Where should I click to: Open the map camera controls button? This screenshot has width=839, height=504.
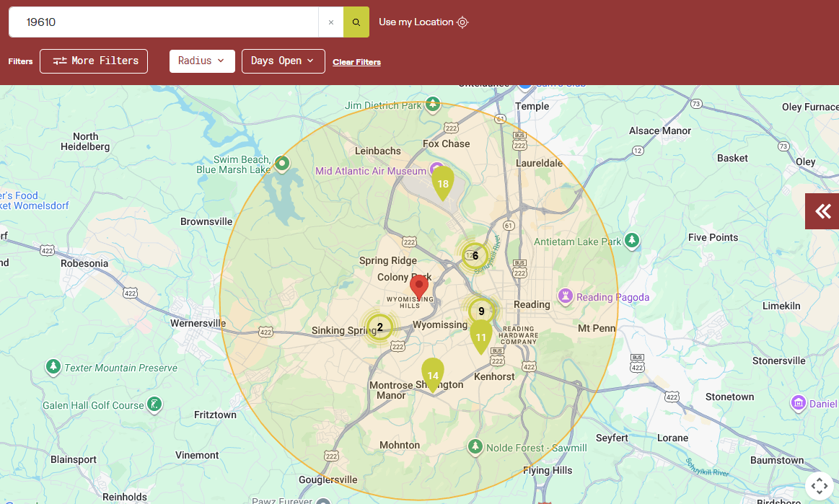tap(819, 485)
